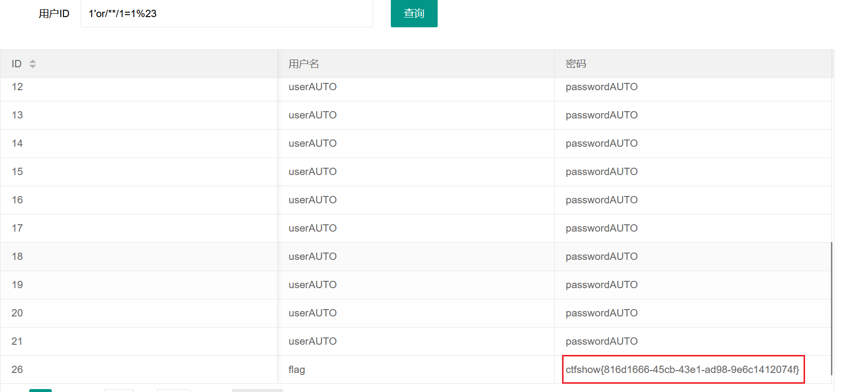Click the 用户ID label
This screenshot has width=868, height=392.
click(54, 14)
